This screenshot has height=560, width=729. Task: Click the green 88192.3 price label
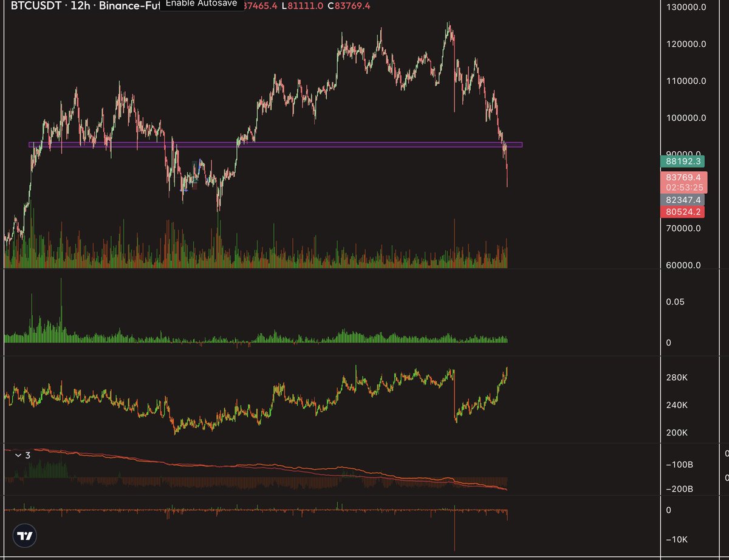[683, 162]
